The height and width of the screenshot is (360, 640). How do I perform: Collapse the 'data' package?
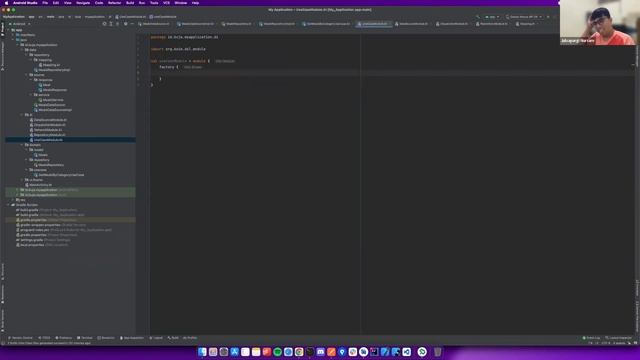(22, 50)
